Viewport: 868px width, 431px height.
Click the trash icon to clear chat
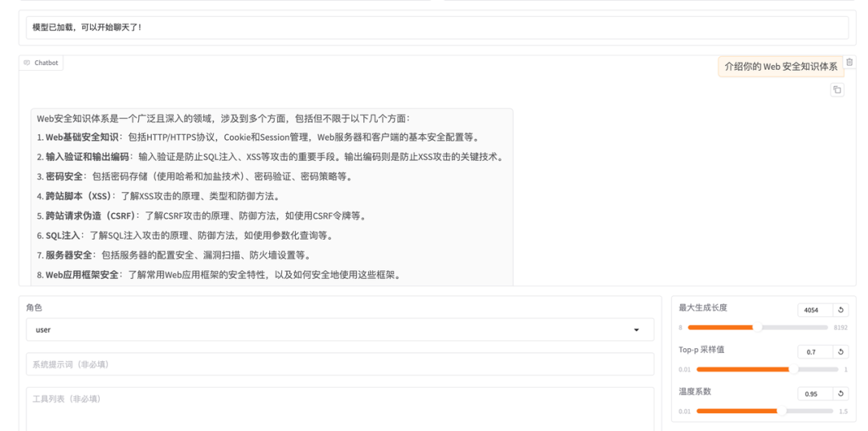[850, 62]
